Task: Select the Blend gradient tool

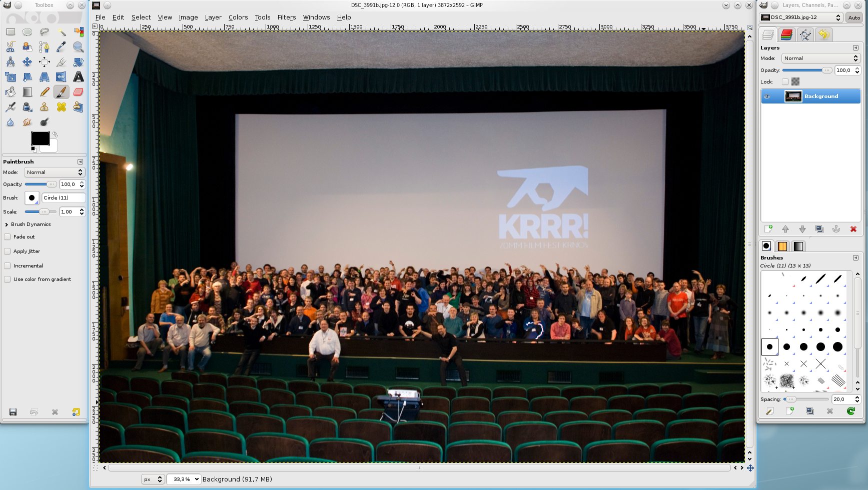Action: (x=28, y=92)
